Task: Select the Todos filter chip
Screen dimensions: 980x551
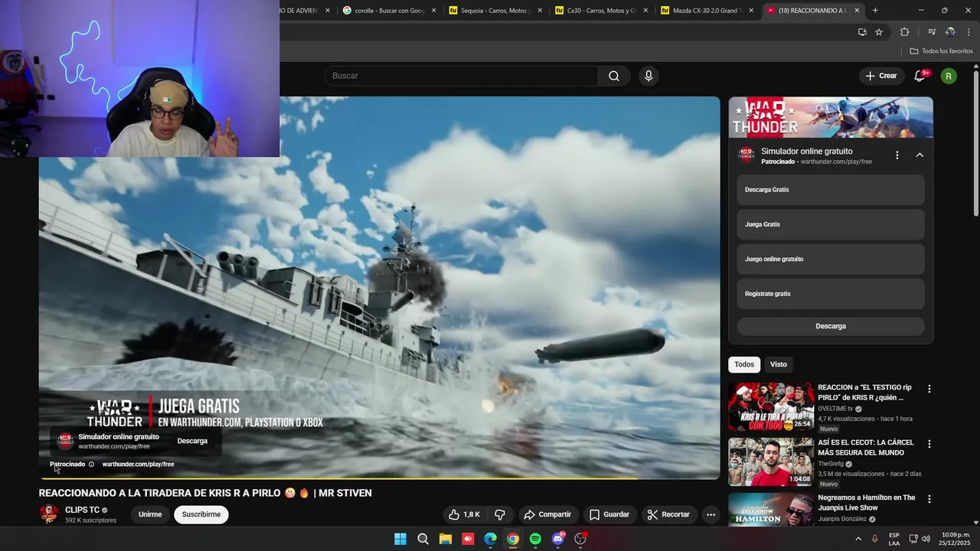Action: (744, 364)
